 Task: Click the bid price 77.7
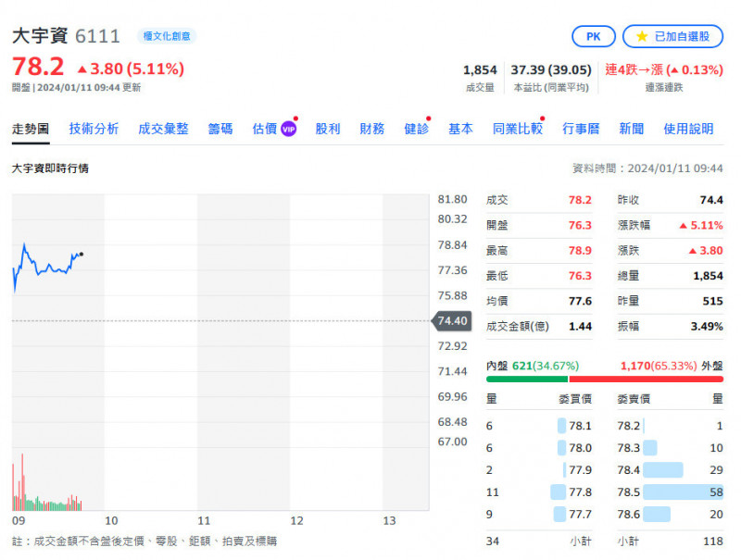pyautogui.click(x=580, y=515)
